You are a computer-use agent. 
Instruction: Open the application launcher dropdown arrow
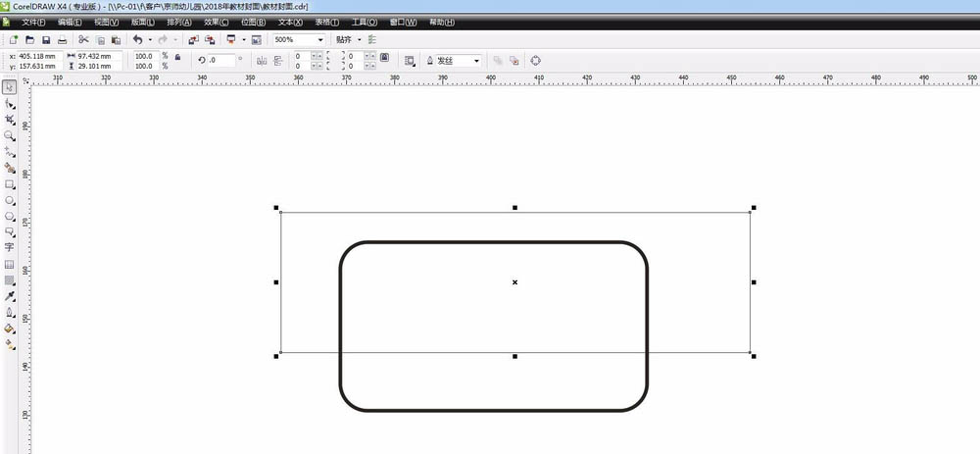(244, 39)
